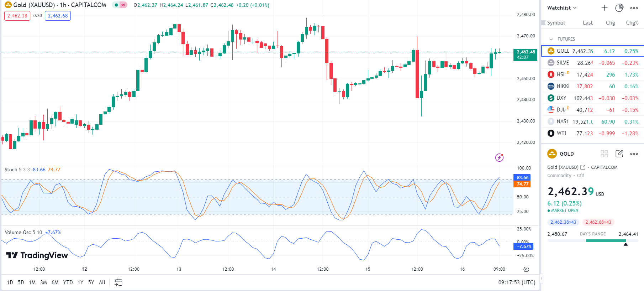Open the timezone menu showing 09:17:53 (UTC)
644x291 pixels.
pos(517,282)
